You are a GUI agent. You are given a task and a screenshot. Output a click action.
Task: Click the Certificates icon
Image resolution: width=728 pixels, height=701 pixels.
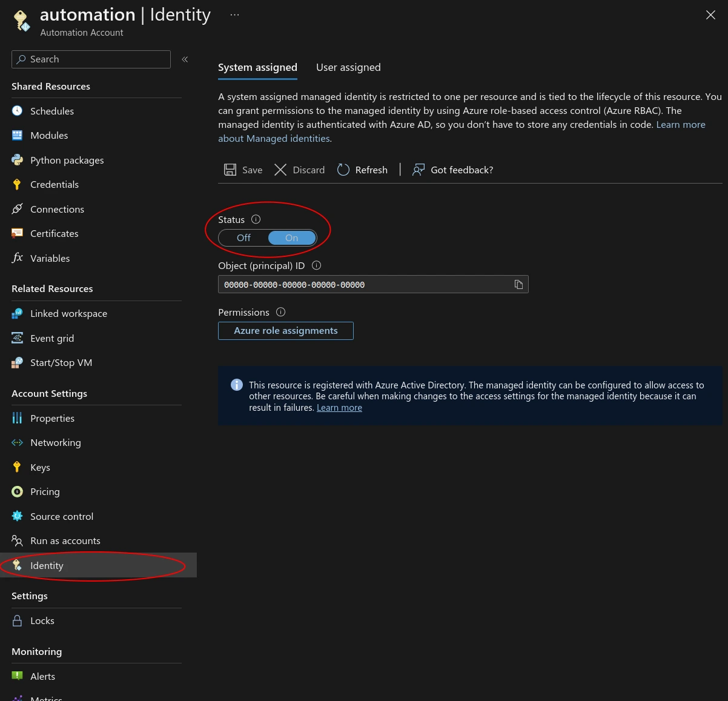[x=17, y=233]
